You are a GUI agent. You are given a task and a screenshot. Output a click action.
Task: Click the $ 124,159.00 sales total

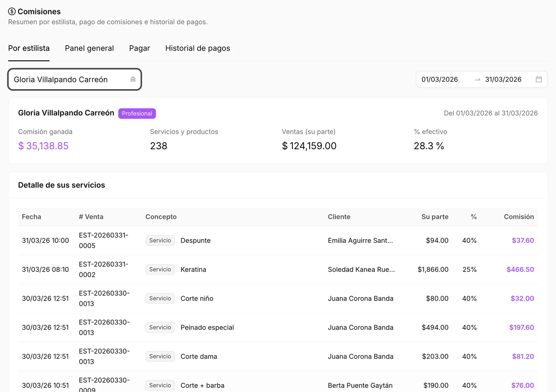pyautogui.click(x=309, y=146)
